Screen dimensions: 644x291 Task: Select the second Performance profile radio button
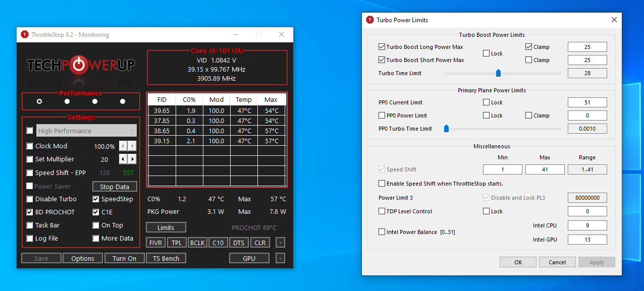(67, 101)
